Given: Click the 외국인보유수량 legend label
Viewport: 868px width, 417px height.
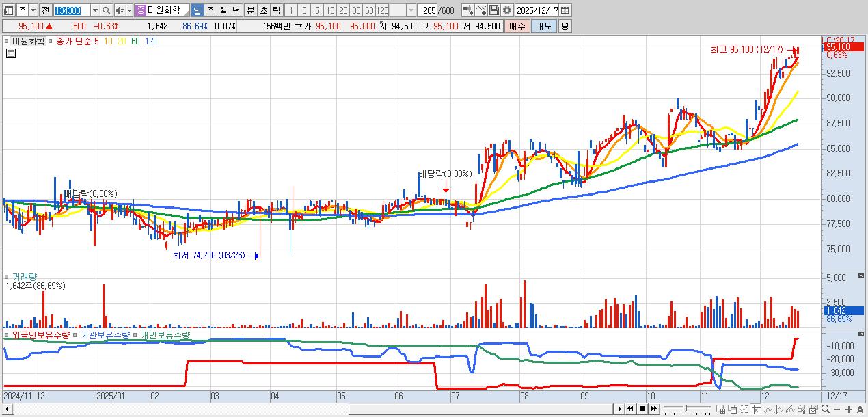Looking at the screenshot, I should coord(41,335).
